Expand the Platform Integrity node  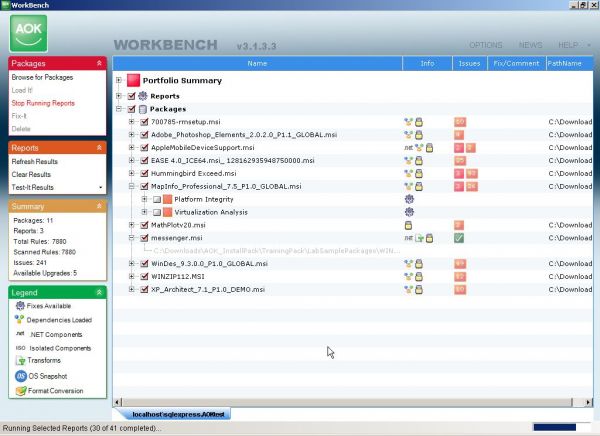pos(144,199)
